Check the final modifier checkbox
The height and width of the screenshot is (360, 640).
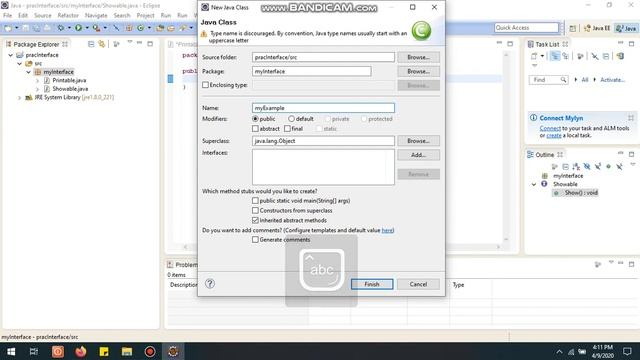[x=287, y=129]
